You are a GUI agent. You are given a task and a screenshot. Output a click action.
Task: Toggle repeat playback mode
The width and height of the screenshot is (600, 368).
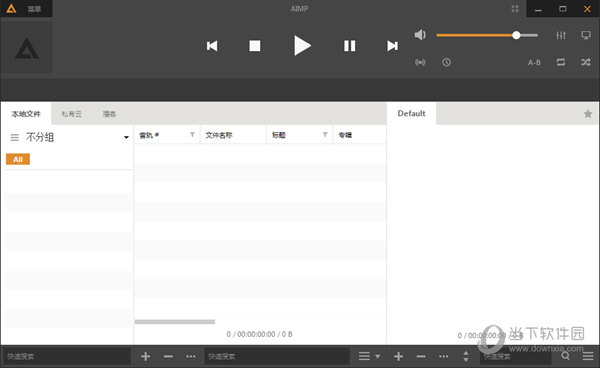[x=561, y=62]
